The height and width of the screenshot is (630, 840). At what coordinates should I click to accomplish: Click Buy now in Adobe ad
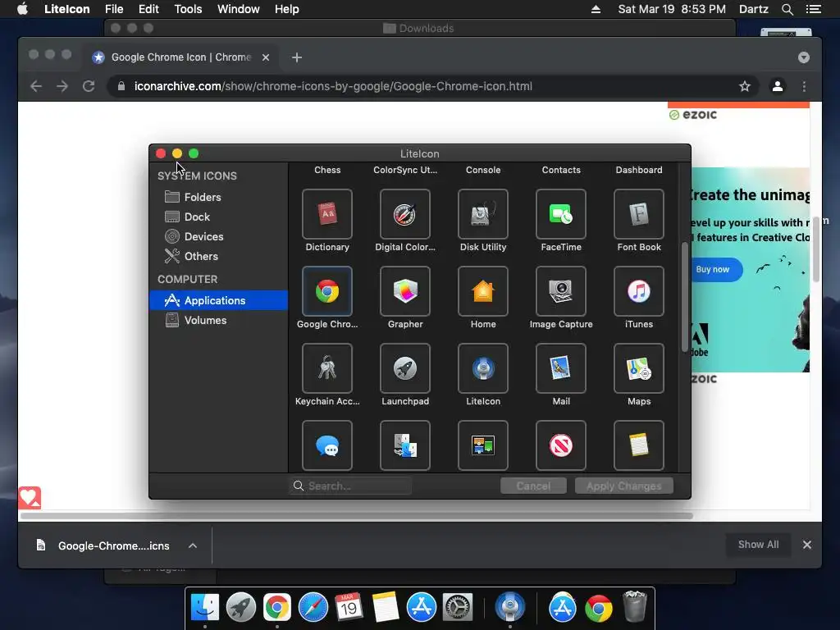click(x=714, y=269)
